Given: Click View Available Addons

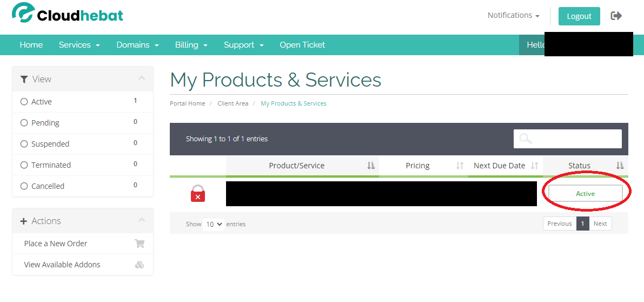Looking at the screenshot, I should [62, 265].
